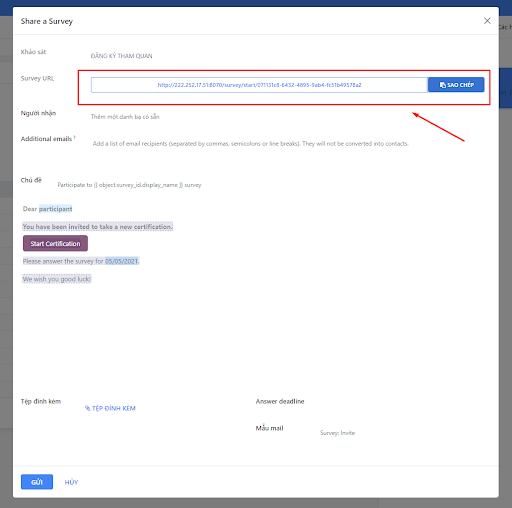
Task: Cancel with the HỦY button
Action: click(71, 482)
